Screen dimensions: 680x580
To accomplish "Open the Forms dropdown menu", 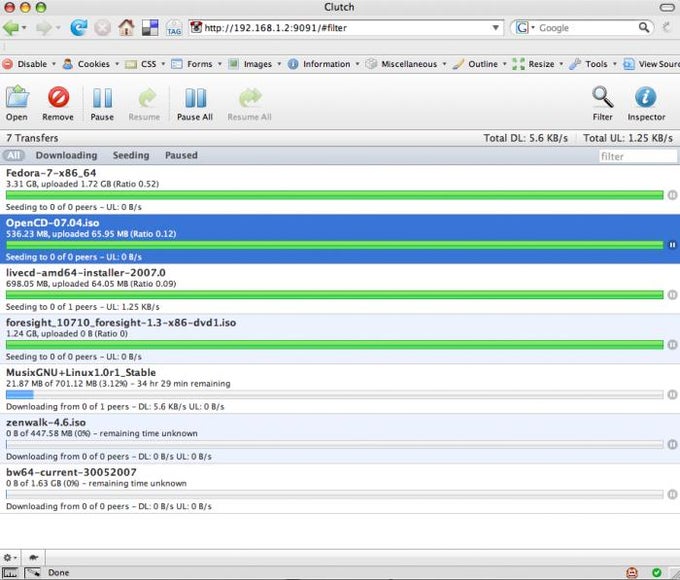I will (196, 64).
